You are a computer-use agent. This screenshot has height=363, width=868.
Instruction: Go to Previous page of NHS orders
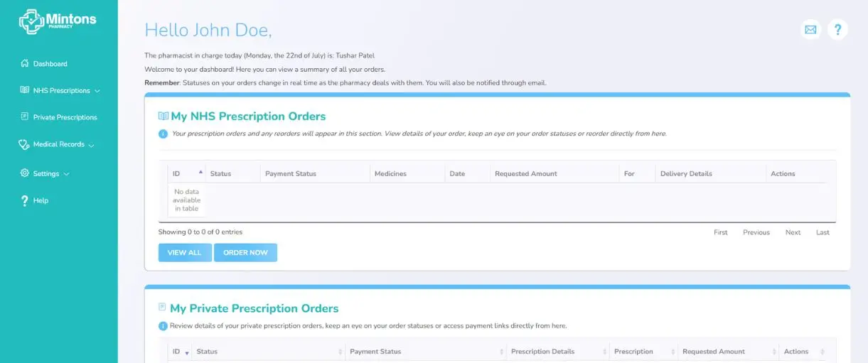coord(756,232)
